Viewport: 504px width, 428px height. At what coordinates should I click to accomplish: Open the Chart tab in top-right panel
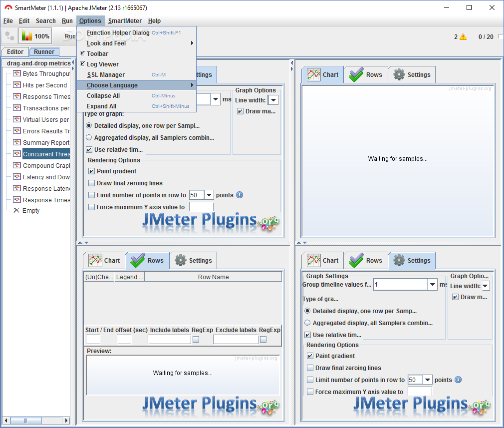323,74
